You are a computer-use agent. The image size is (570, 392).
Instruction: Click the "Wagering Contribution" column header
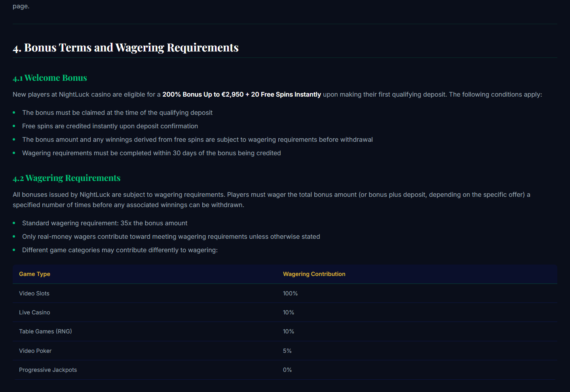pos(314,274)
